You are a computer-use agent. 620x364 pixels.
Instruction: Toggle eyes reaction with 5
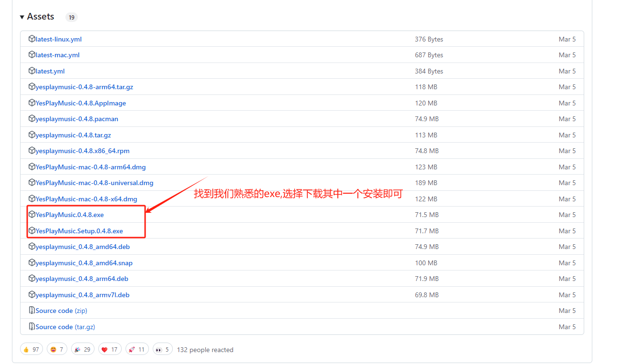pyautogui.click(x=163, y=349)
